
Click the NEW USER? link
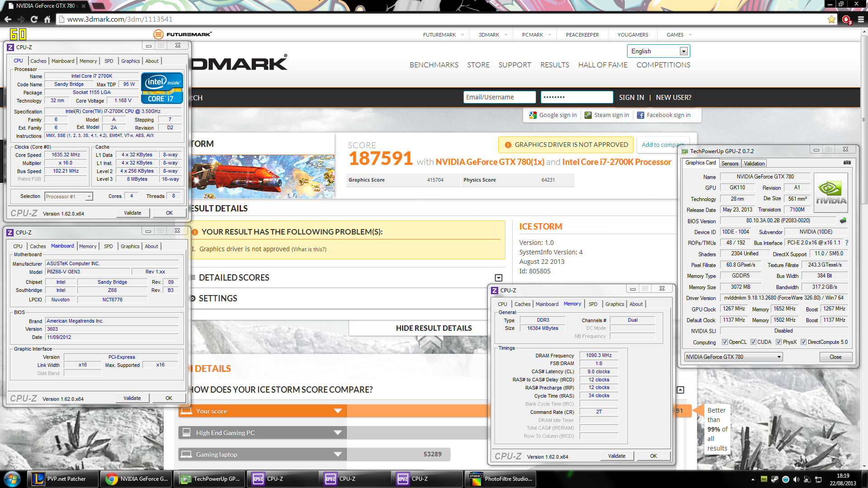(674, 98)
